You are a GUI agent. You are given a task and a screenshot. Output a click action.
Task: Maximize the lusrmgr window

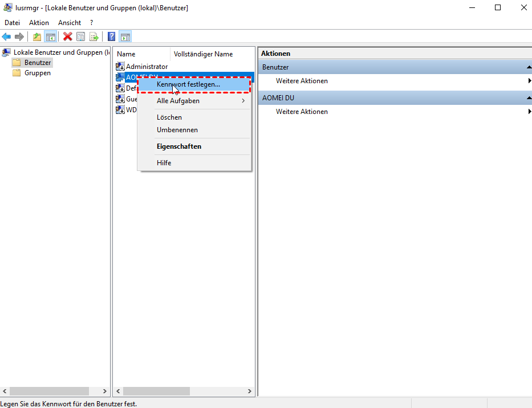[498, 7]
